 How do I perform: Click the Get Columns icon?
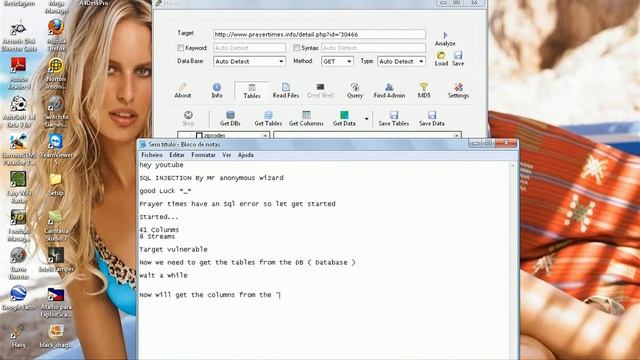click(x=306, y=115)
